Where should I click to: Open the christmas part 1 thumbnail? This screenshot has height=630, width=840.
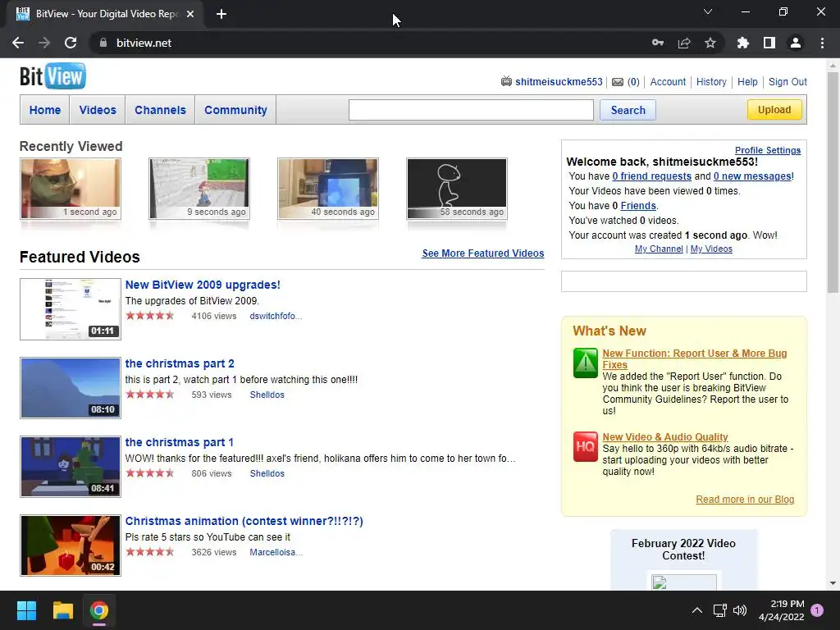[71, 467]
